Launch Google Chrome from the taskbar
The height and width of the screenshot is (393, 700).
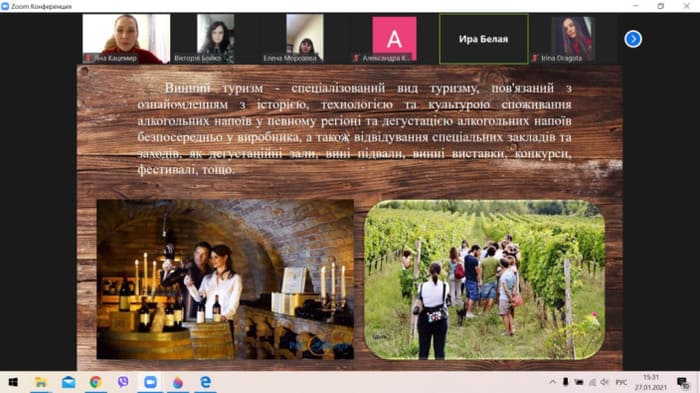(x=96, y=382)
